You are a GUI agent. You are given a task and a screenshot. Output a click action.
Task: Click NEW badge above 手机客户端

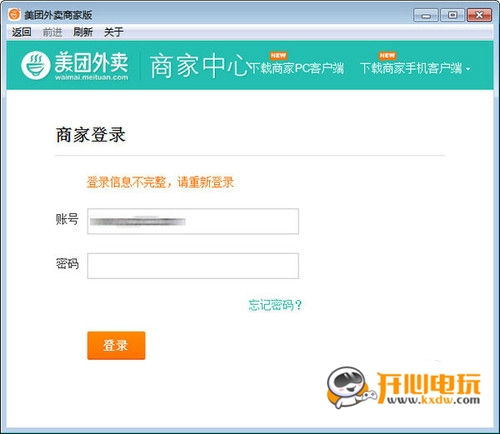(x=387, y=56)
